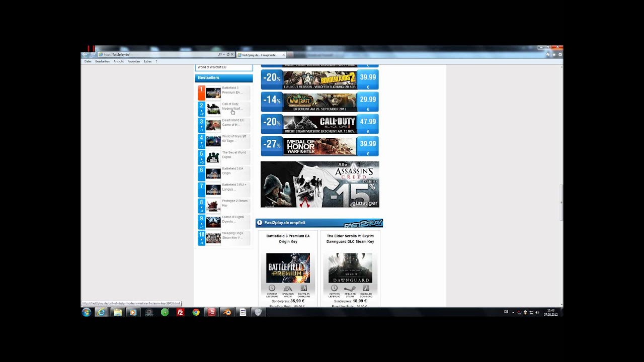The height and width of the screenshot is (362, 644).
Task: Click the World of Warcraft -14% banner
Action: 319,102
